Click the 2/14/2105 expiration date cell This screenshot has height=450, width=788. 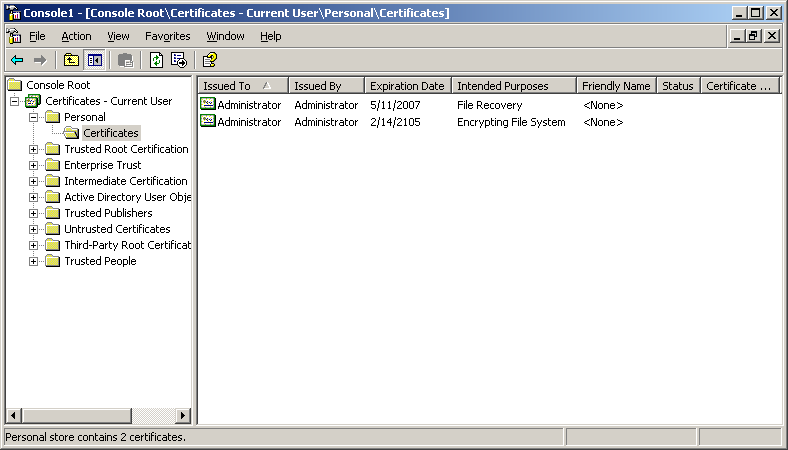(x=395, y=122)
